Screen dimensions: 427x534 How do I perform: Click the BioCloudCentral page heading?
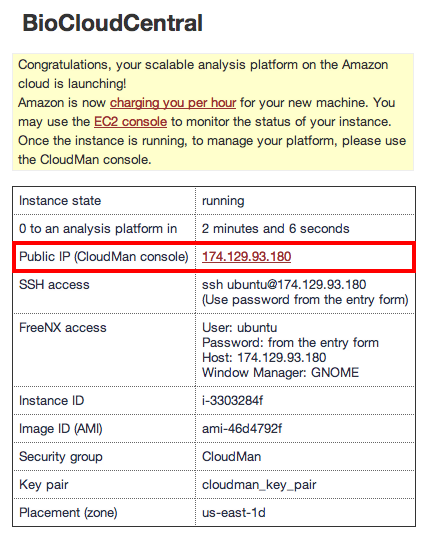click(112, 23)
